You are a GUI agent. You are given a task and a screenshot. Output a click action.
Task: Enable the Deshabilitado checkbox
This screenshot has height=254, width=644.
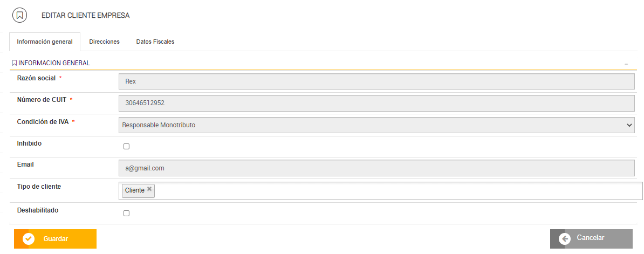point(127,213)
